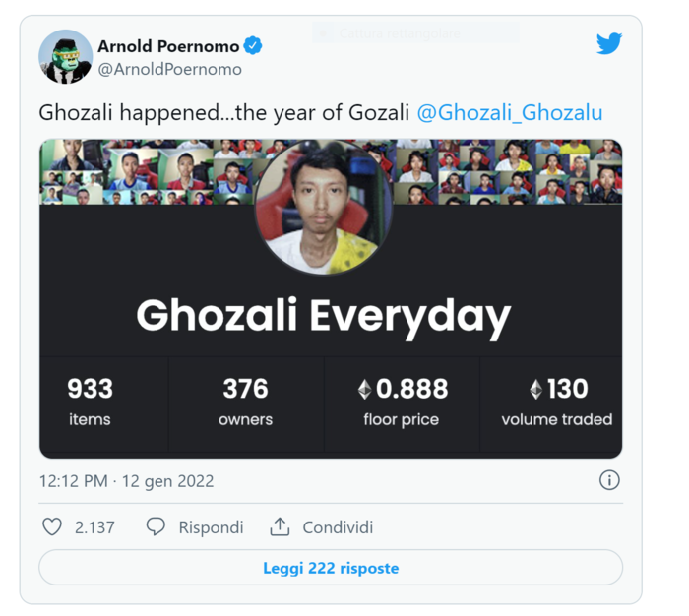The image size is (689, 616).
Task: Click the 933 items stat
Action: (x=90, y=401)
